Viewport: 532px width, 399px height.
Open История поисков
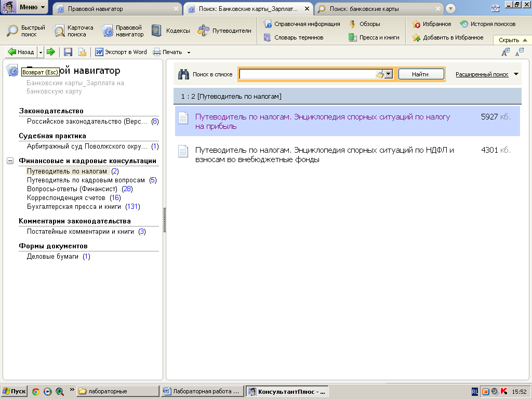click(x=488, y=24)
